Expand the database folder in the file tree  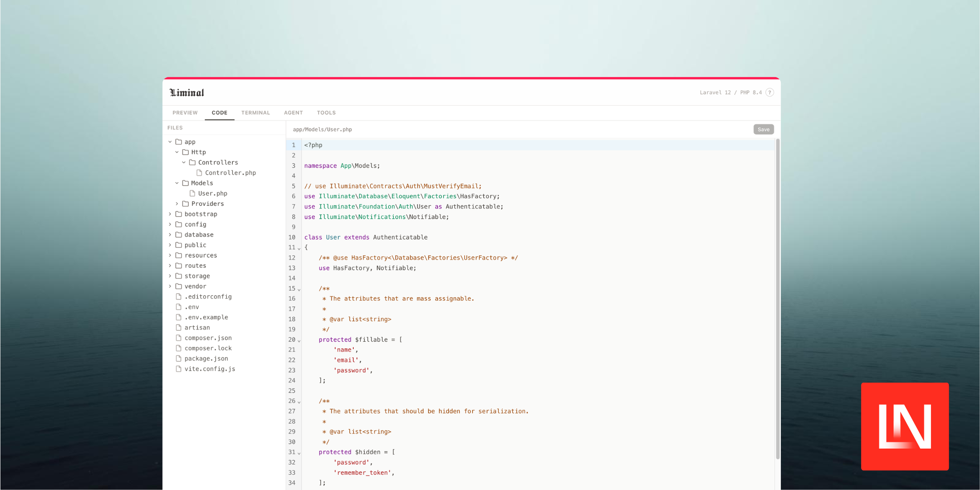tap(170, 235)
